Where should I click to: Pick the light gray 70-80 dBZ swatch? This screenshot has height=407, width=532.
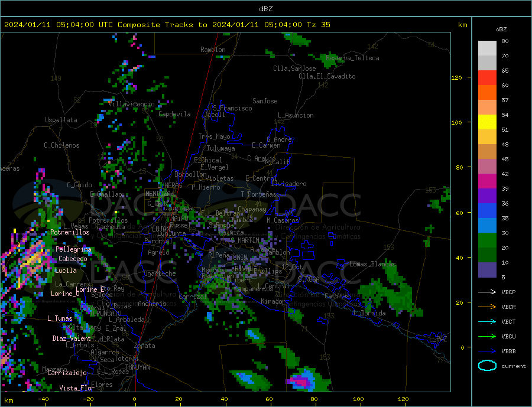click(x=487, y=48)
